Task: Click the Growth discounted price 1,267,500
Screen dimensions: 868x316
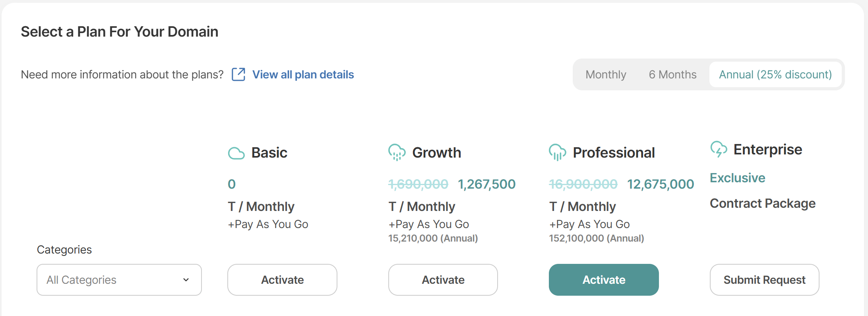Action: point(486,184)
